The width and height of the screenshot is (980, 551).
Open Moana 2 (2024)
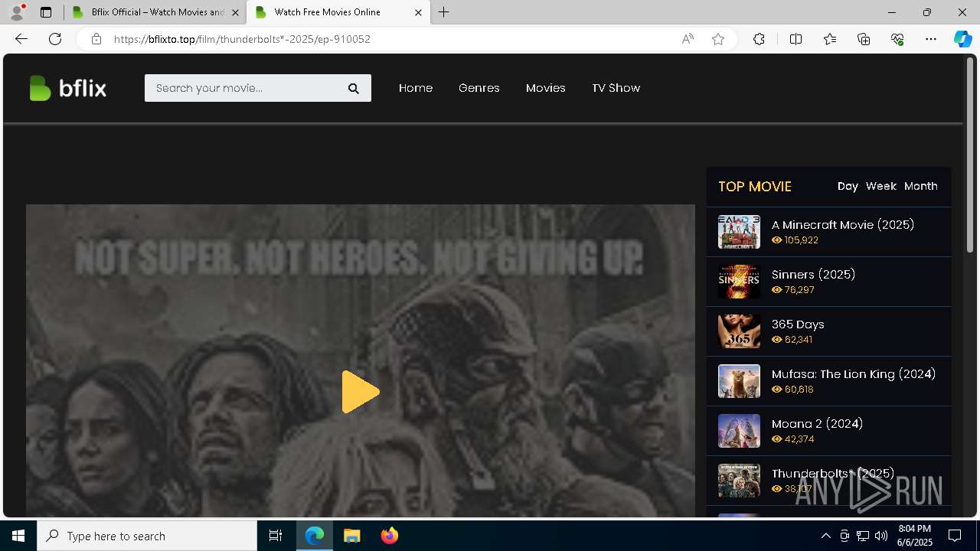point(817,424)
